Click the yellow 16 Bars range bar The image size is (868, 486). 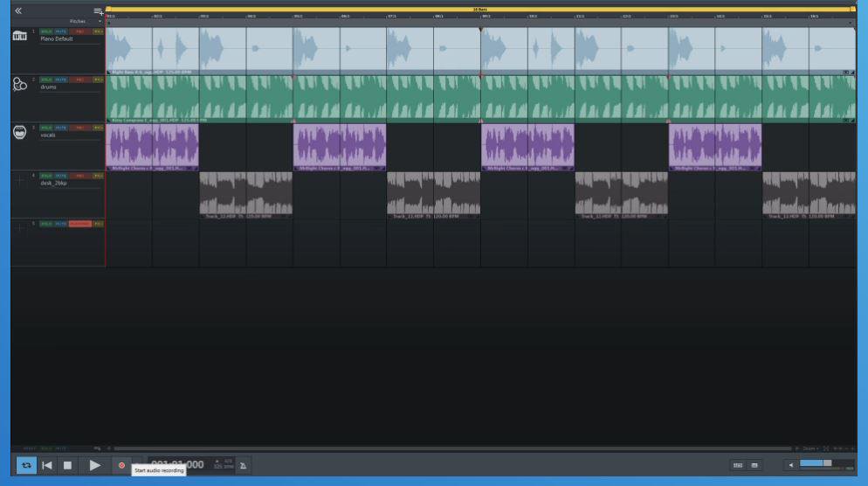pyautogui.click(x=480, y=10)
